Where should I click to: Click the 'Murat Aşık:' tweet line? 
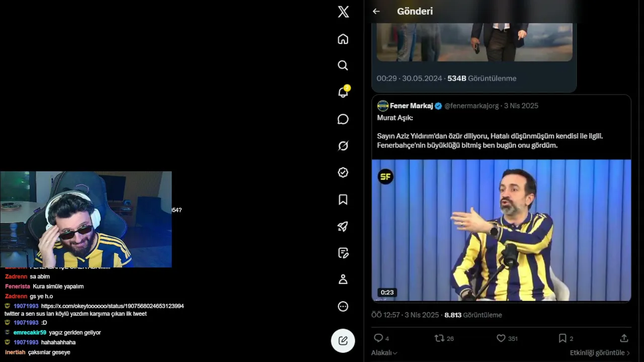tap(395, 118)
